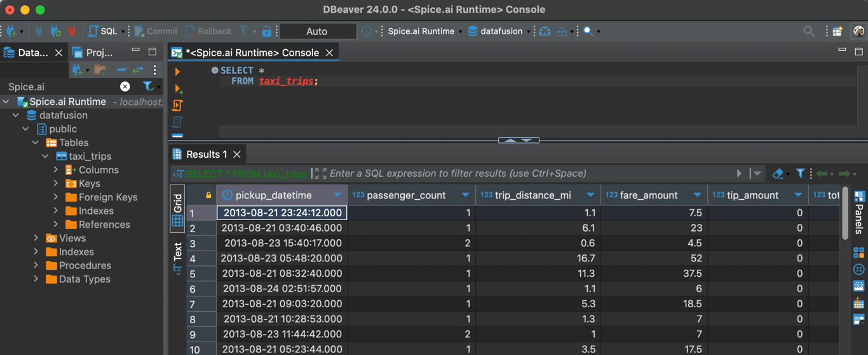The height and width of the screenshot is (355, 868).
Task: Open the navigator filter settings funnel
Action: (x=148, y=87)
